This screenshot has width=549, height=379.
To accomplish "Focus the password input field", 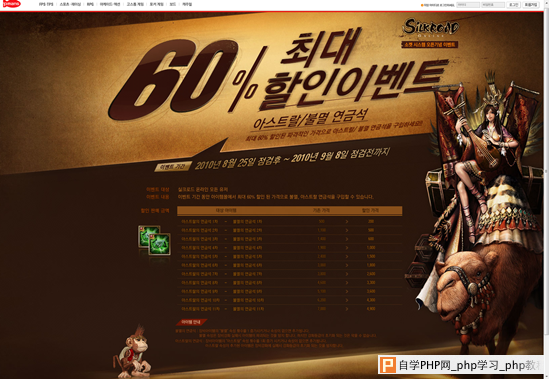I will [493, 5].
